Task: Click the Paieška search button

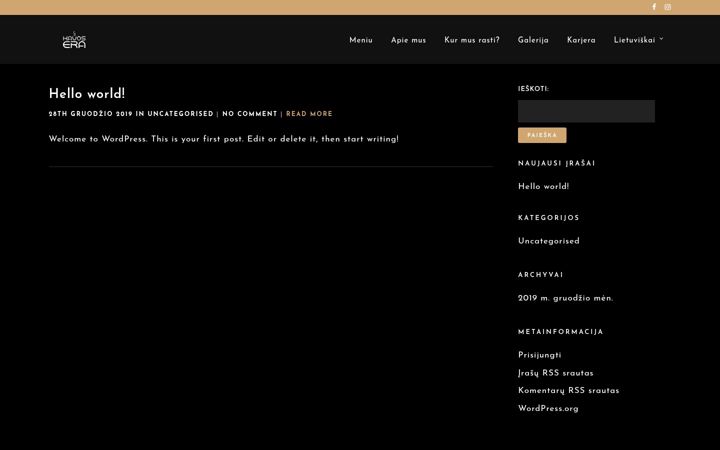Action: [542, 135]
